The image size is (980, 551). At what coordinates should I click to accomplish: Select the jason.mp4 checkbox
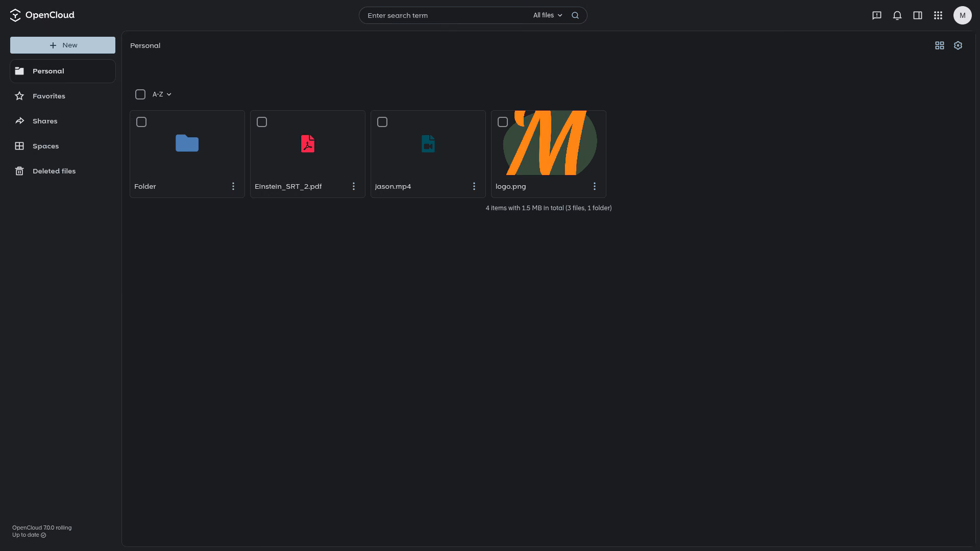[382, 122]
